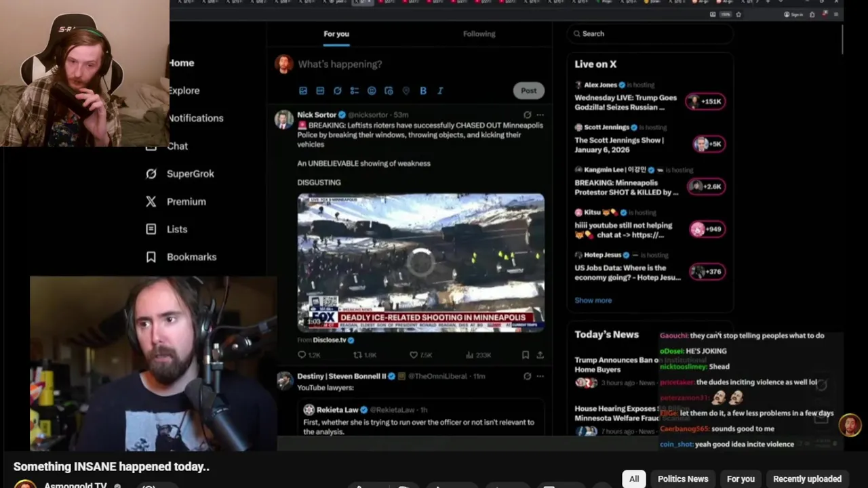Viewport: 868px width, 488px height.
Task: Click the Wednesday LIVE Trump Goes Godzilla title
Action: (626, 102)
